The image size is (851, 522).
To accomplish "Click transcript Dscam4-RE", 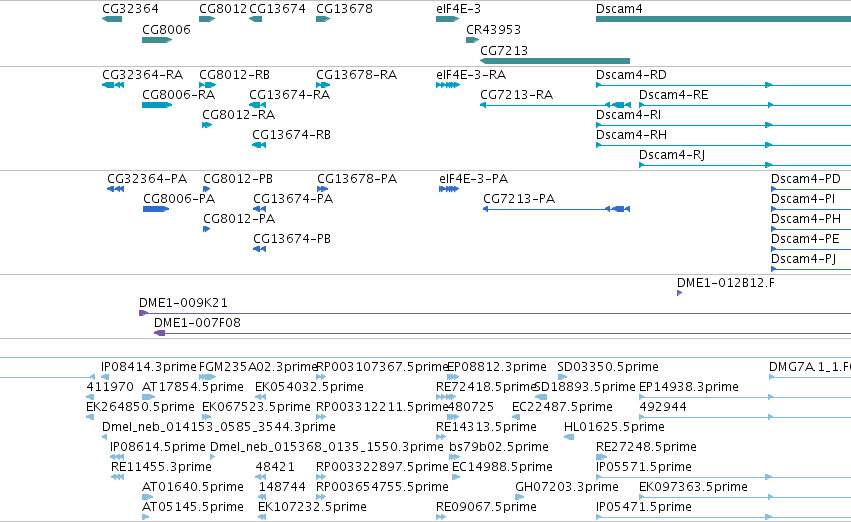I will (673, 94).
